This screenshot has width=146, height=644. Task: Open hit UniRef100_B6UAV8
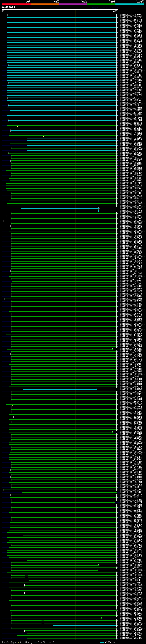coord(131,20)
